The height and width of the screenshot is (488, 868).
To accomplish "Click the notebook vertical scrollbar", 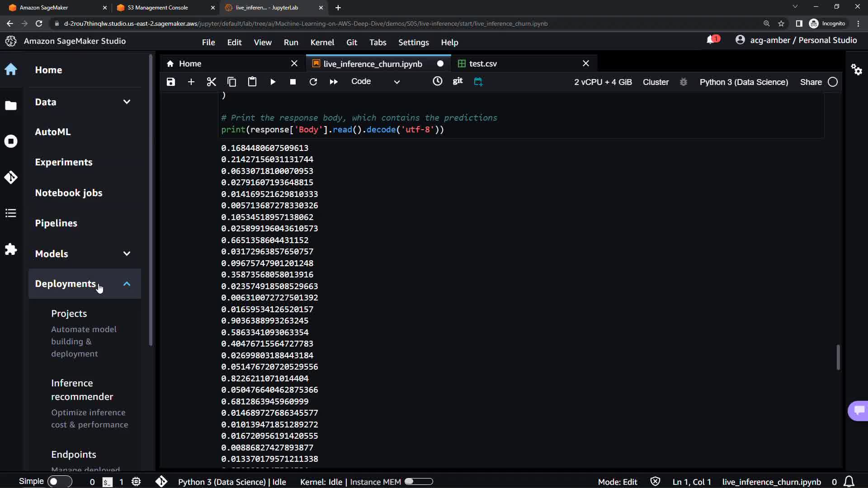I will pos(838,357).
